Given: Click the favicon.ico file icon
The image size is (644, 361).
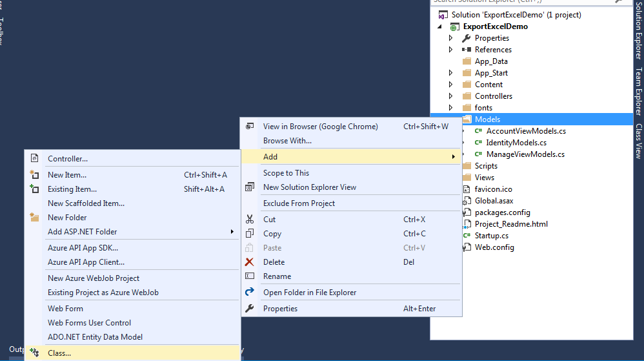Looking at the screenshot, I should [467, 189].
